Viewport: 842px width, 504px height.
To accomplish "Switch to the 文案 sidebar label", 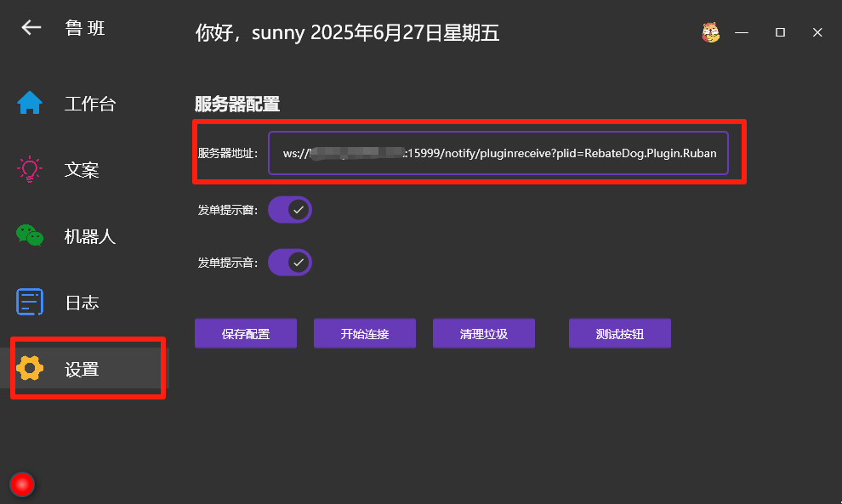I will click(x=82, y=170).
